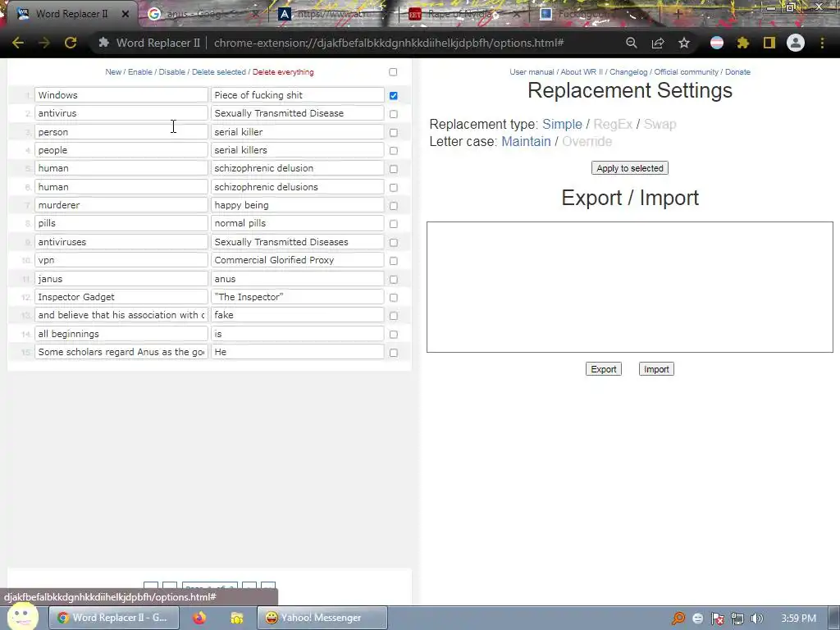This screenshot has width=840, height=630.
Task: Click the New link
Action: (113, 72)
